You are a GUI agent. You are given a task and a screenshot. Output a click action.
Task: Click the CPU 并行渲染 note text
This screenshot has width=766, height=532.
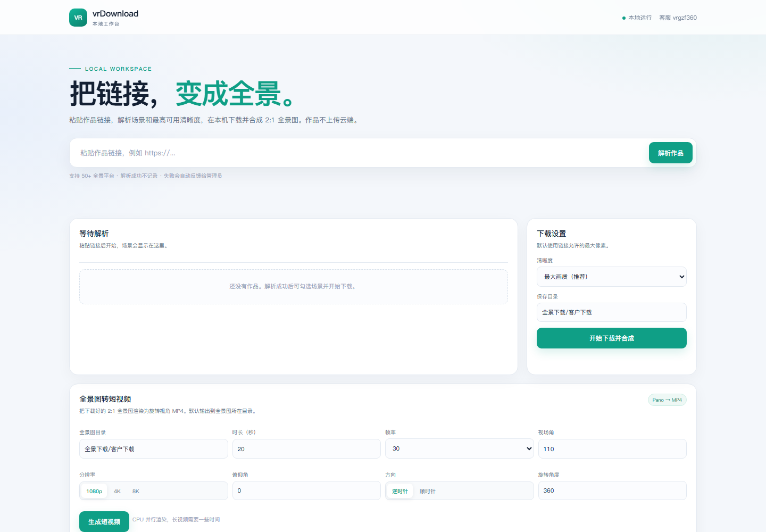pos(176,519)
